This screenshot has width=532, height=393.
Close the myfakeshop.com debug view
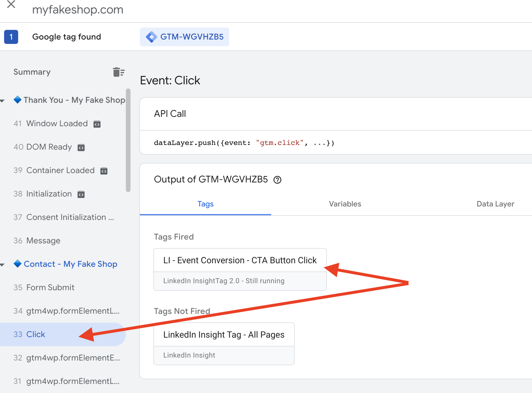[11, 4]
